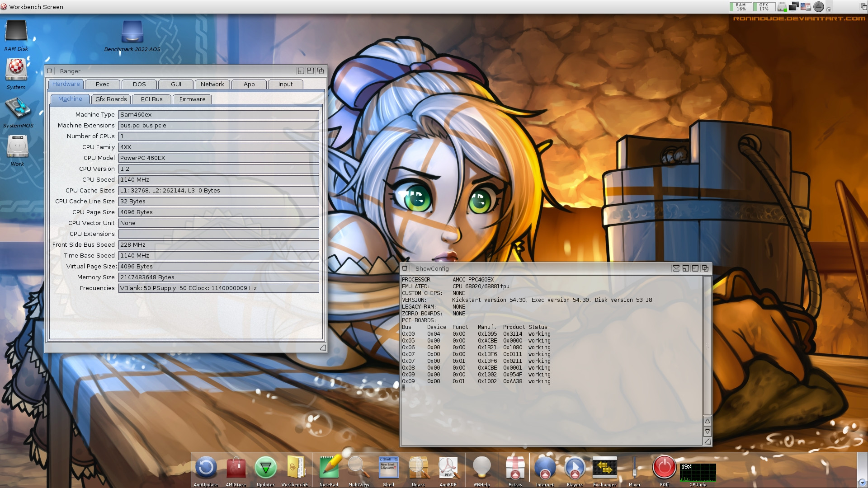Click the RAM 16% usage gauge

tap(741, 7)
